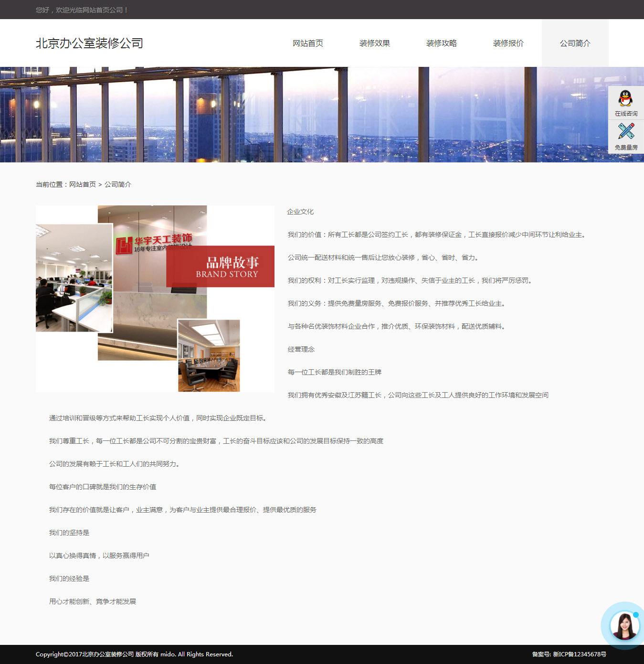Viewport: 644px width, 664px height.
Task: Open the customer service avatar chat bubble
Action: click(624, 625)
